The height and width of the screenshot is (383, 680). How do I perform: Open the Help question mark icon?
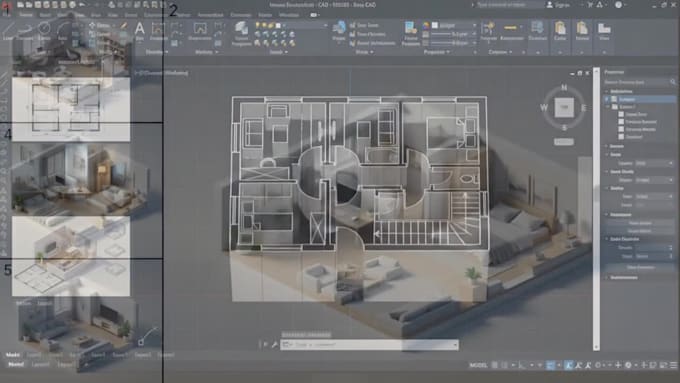[x=618, y=5]
